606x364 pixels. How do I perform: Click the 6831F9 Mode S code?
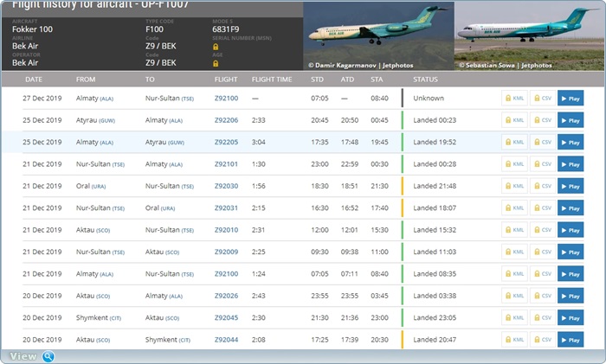pos(226,29)
